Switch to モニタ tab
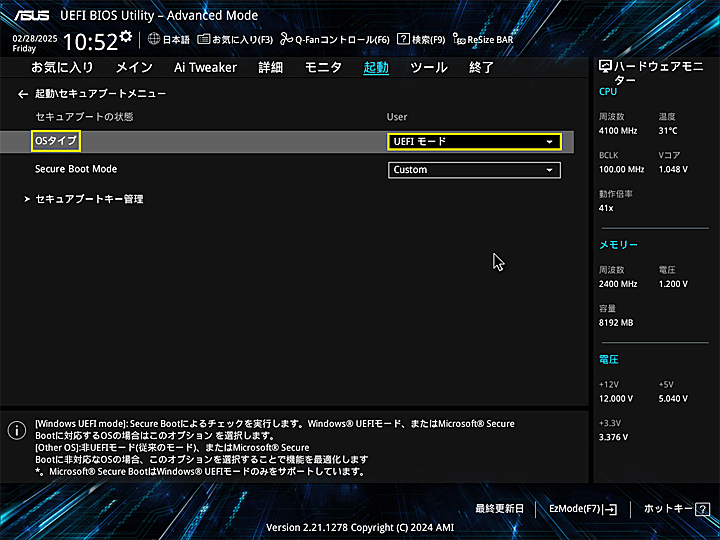 click(x=323, y=68)
